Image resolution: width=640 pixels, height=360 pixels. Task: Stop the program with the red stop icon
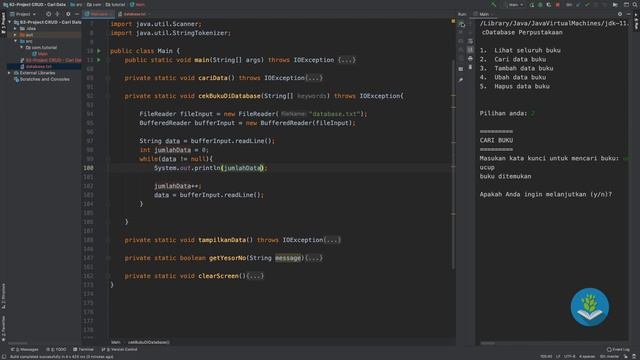pyautogui.click(x=558, y=4)
